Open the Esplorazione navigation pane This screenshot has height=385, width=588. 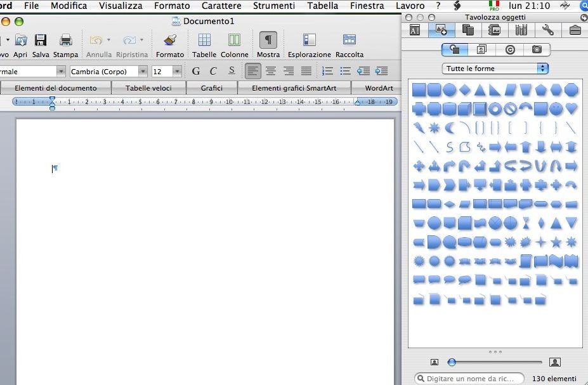coord(310,40)
